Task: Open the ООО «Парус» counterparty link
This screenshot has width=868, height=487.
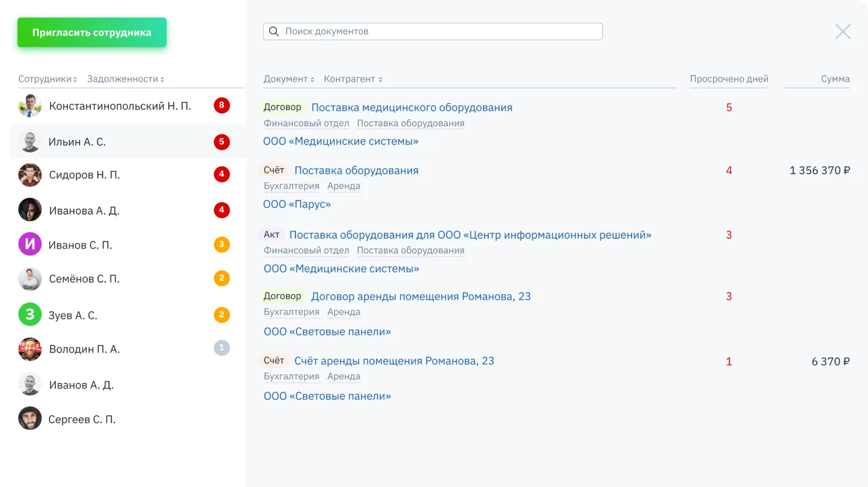Action: tap(297, 204)
